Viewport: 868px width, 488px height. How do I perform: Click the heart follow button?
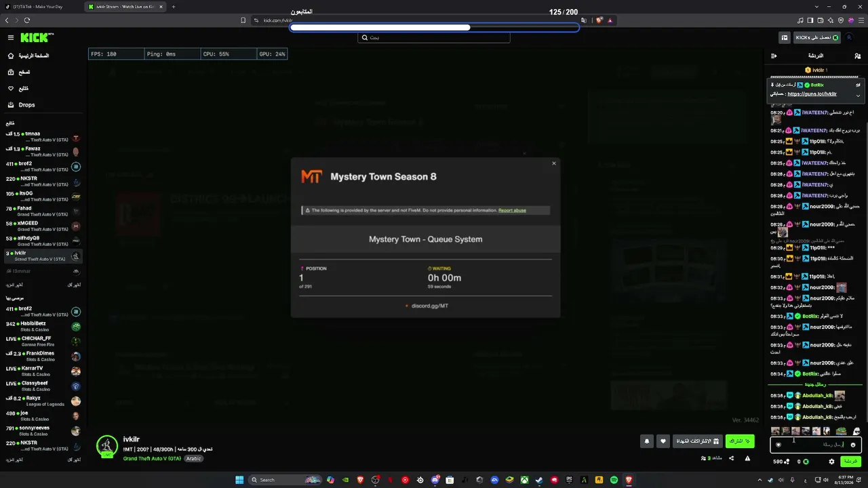663,441
